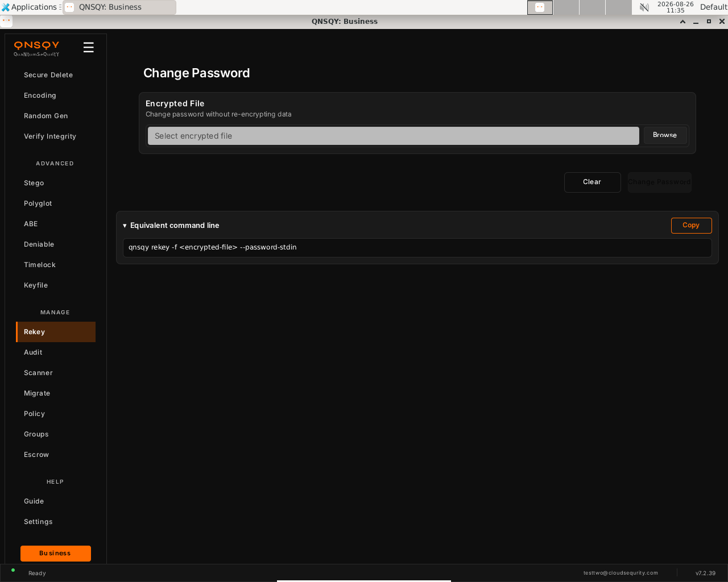Open the Random Gen tool
Screen dimensions: 728x582
(56, 116)
